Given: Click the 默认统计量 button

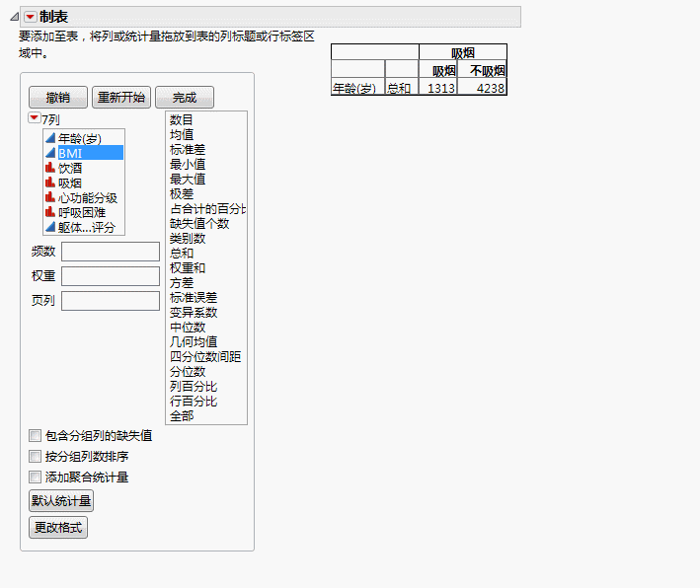Looking at the screenshot, I should click(x=61, y=500).
